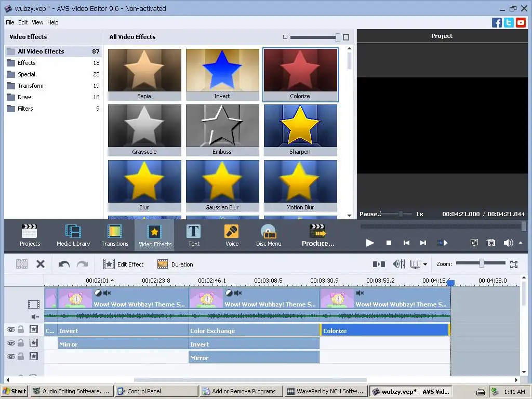Open the audio mixer icon
Viewport: 532px width, 399px height.
(x=399, y=264)
